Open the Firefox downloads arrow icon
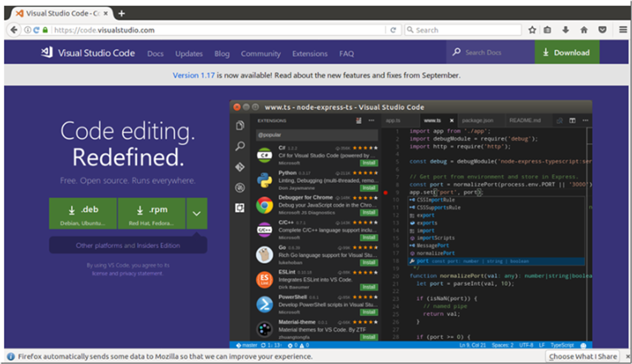 [565, 30]
